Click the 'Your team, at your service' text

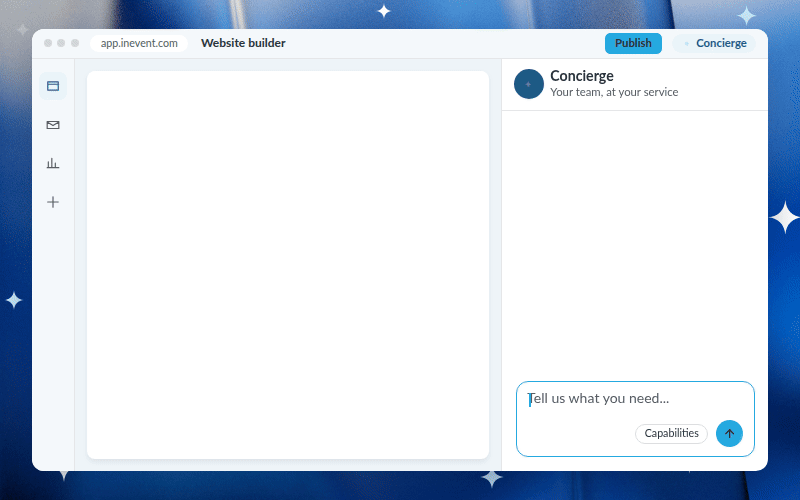(614, 92)
